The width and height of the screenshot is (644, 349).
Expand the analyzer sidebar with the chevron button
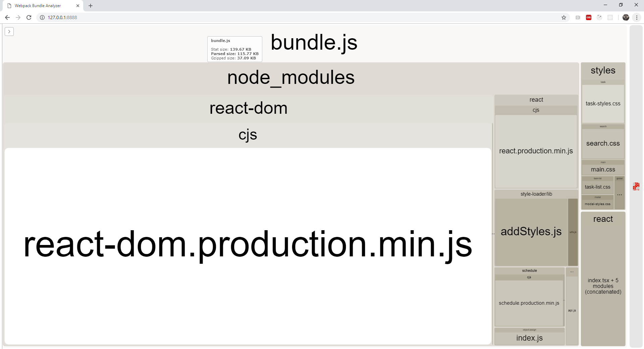click(9, 32)
